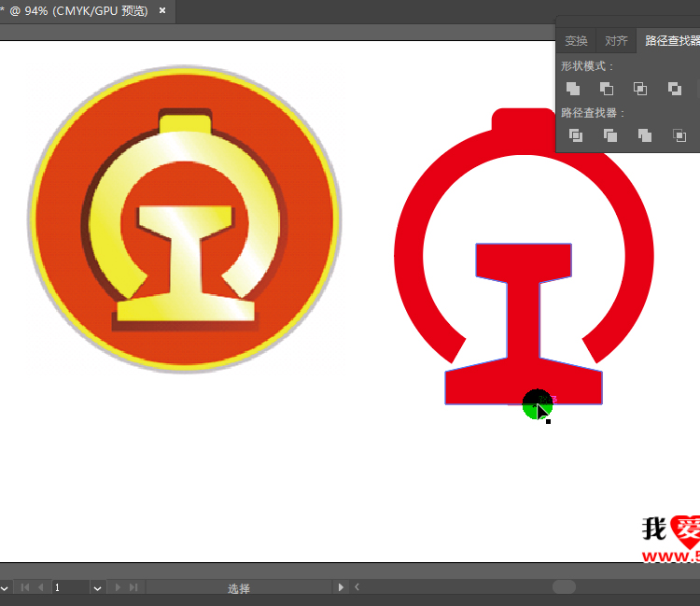This screenshot has height=606, width=700.
Task: Click the Trim pathfinder icon
Action: pos(609,135)
